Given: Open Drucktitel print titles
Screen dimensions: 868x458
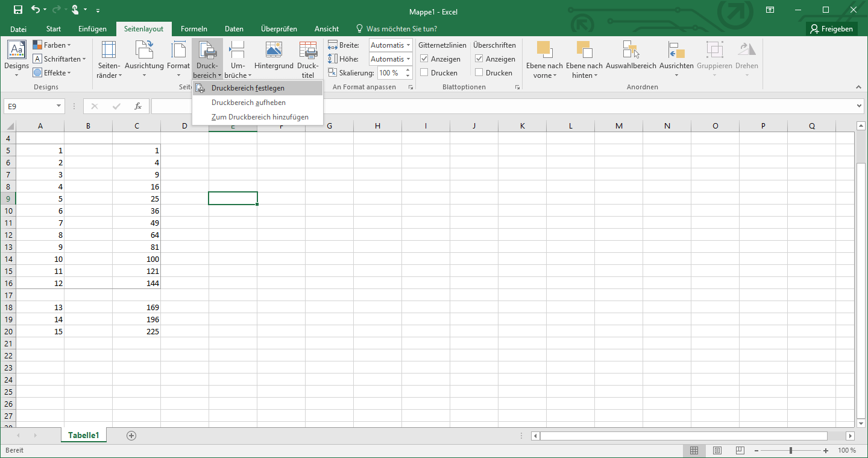Looking at the screenshot, I should click(x=308, y=59).
